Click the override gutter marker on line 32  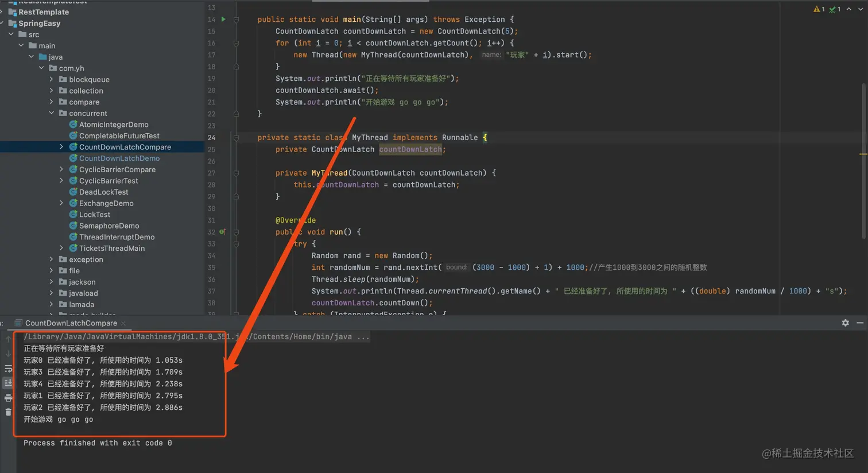click(222, 232)
